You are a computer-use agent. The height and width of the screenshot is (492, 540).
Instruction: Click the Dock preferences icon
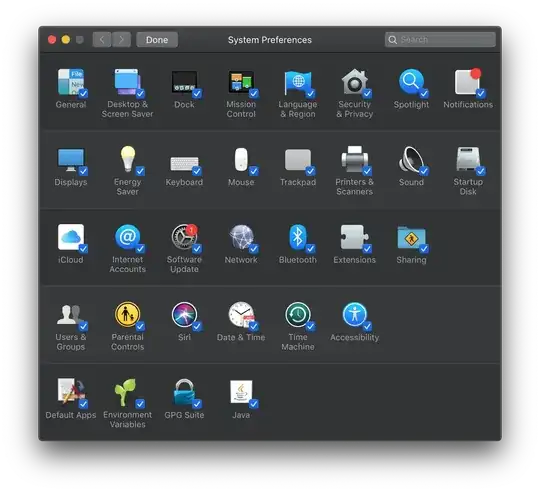click(x=184, y=82)
